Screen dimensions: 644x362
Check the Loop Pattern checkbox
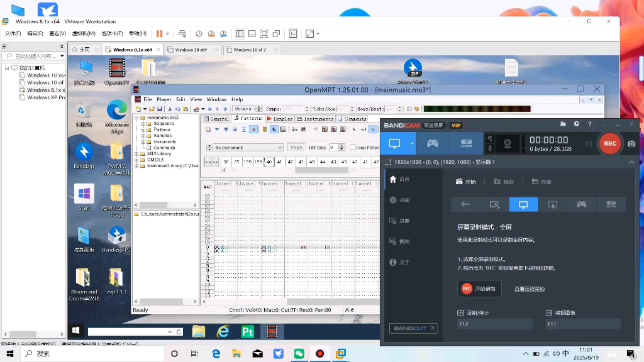pyautogui.click(x=353, y=147)
